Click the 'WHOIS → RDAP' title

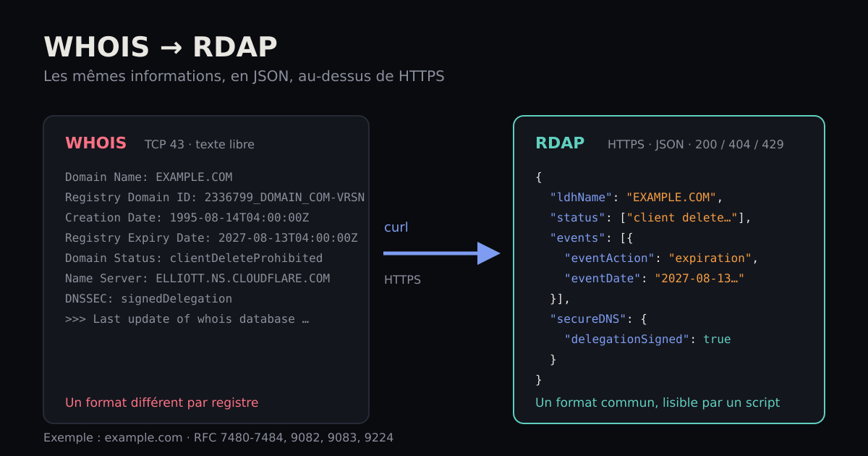pyautogui.click(x=160, y=47)
